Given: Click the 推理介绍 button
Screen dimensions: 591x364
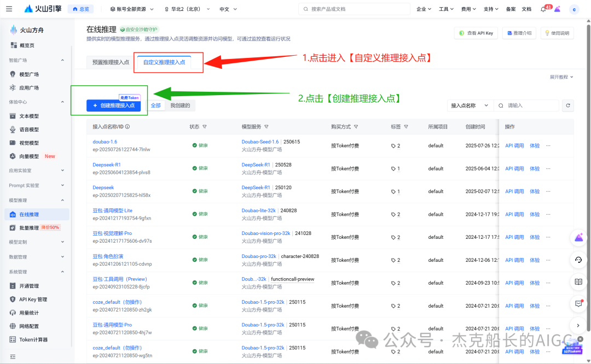Looking at the screenshot, I should tap(519, 33).
